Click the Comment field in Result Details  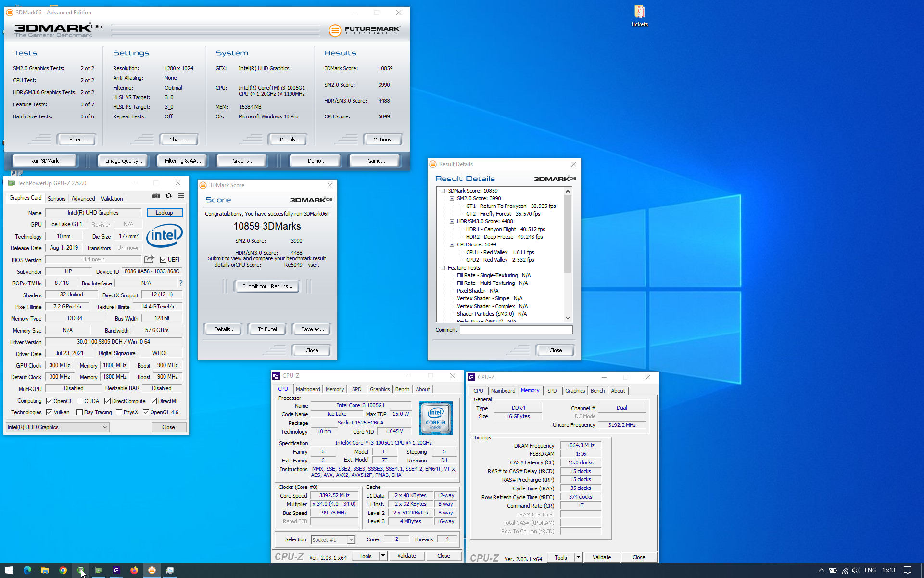516,330
